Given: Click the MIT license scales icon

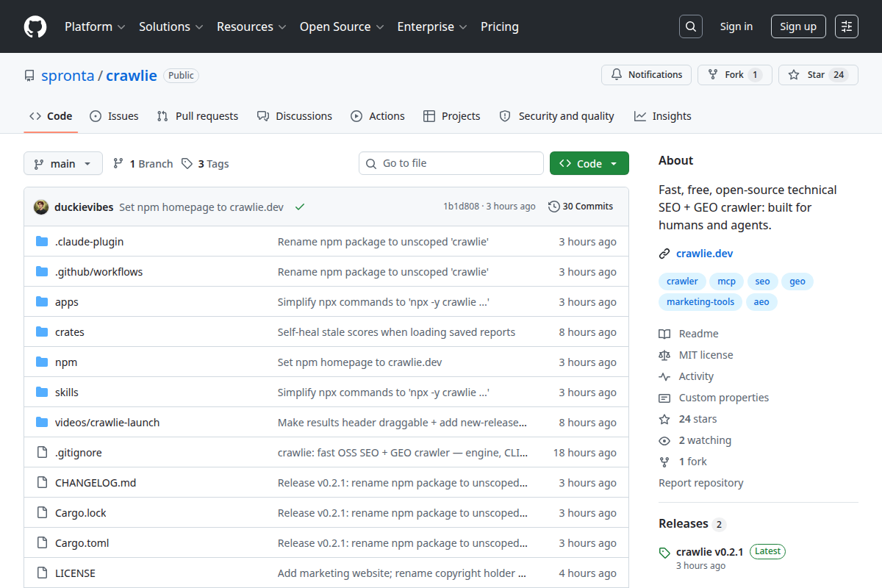Looking at the screenshot, I should 664,355.
